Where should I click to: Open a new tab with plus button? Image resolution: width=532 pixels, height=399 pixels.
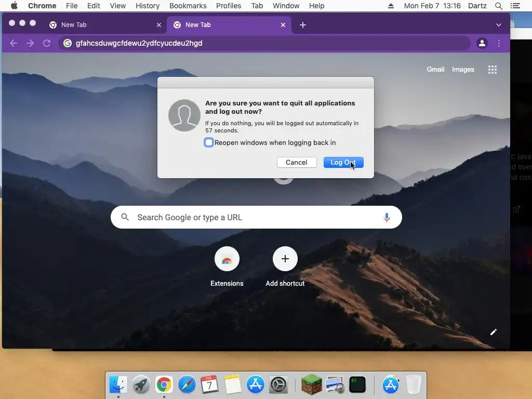pos(303,25)
